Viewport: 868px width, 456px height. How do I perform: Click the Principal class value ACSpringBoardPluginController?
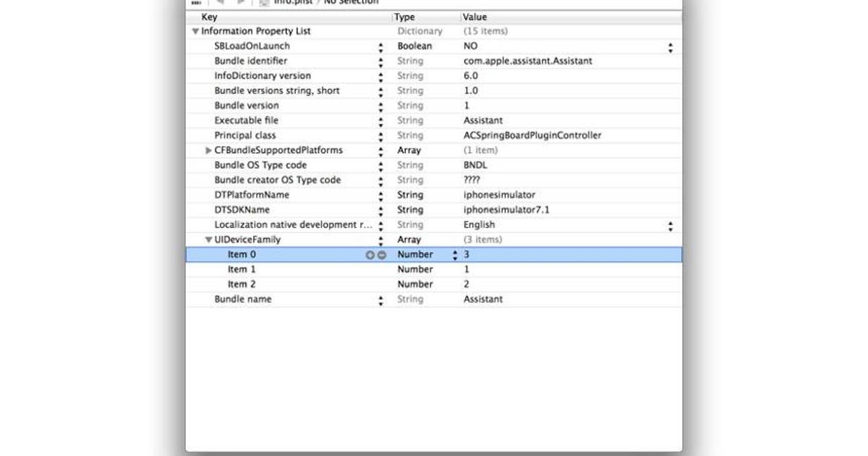pyautogui.click(x=532, y=135)
